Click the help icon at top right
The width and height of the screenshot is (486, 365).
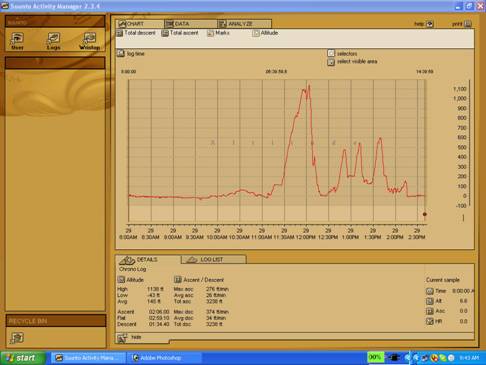coord(430,24)
